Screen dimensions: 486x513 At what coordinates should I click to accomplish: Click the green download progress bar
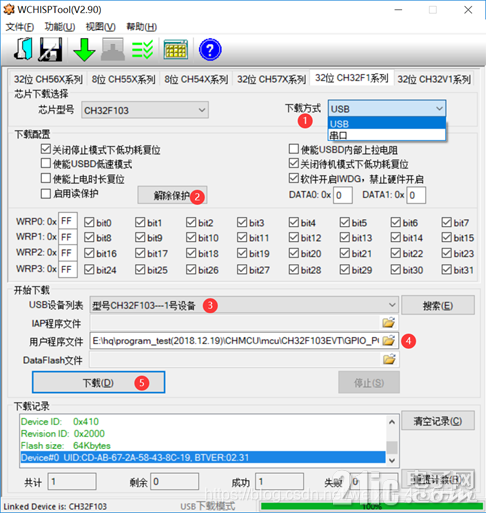[372, 506]
